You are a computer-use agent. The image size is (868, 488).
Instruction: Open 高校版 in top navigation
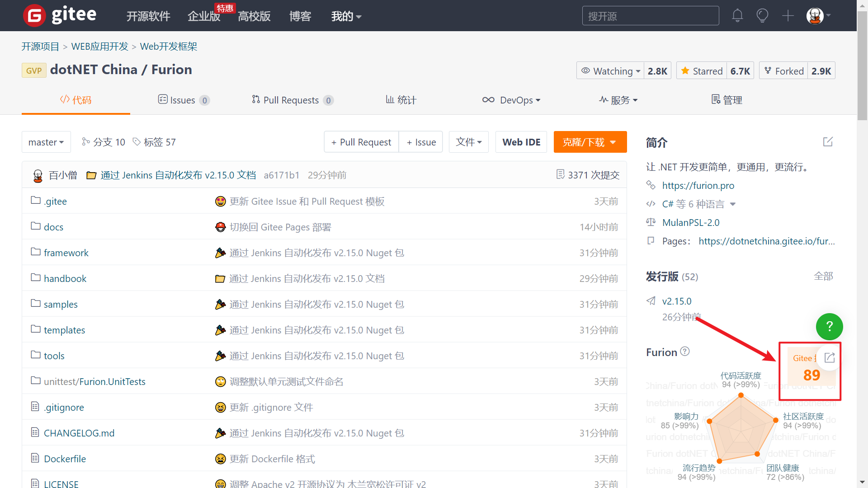pyautogui.click(x=254, y=16)
